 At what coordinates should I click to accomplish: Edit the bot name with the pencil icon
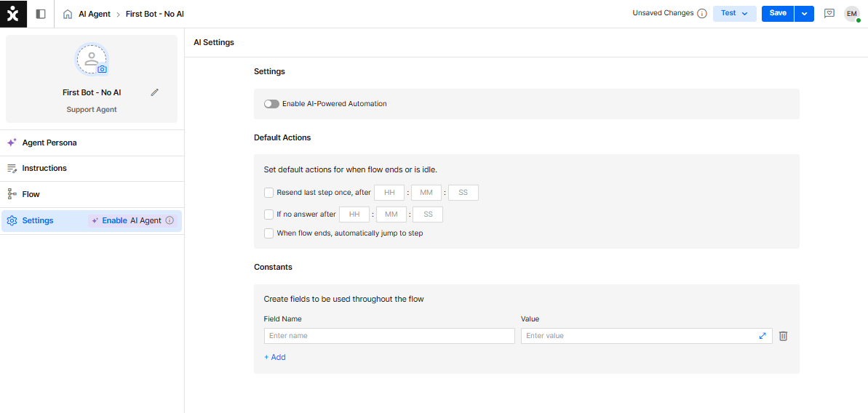click(x=155, y=92)
